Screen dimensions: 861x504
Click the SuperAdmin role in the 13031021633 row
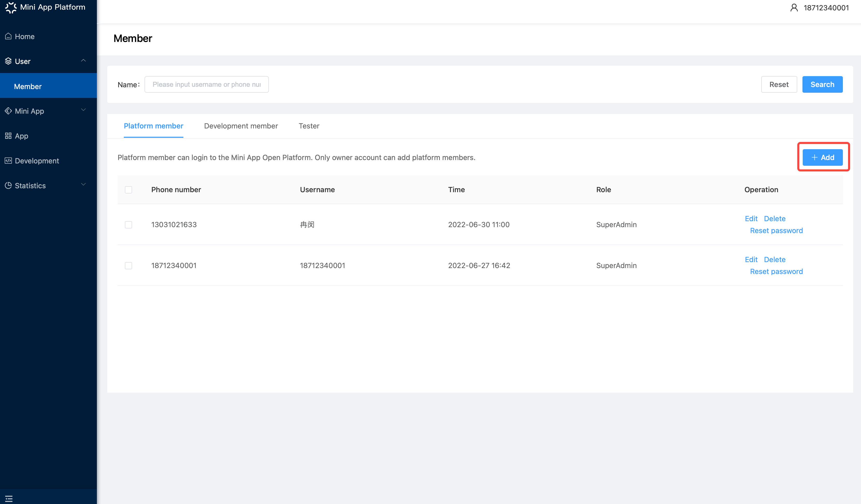616,225
